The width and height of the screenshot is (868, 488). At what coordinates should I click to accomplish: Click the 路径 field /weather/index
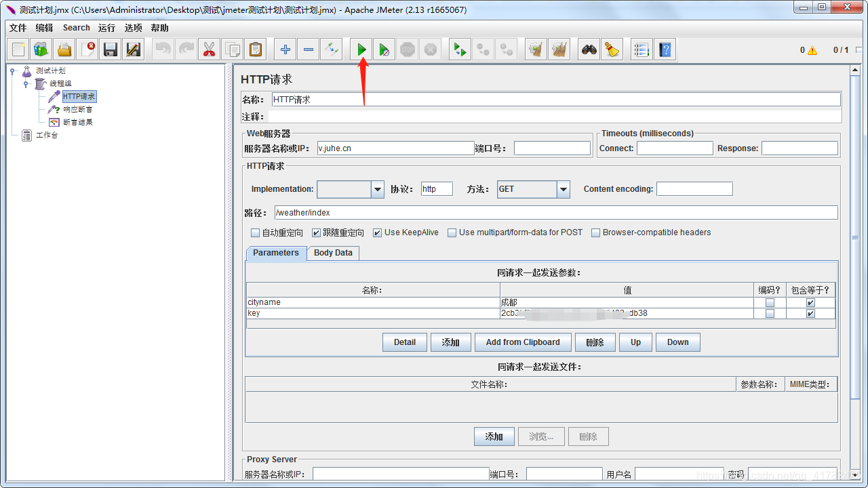pos(556,213)
